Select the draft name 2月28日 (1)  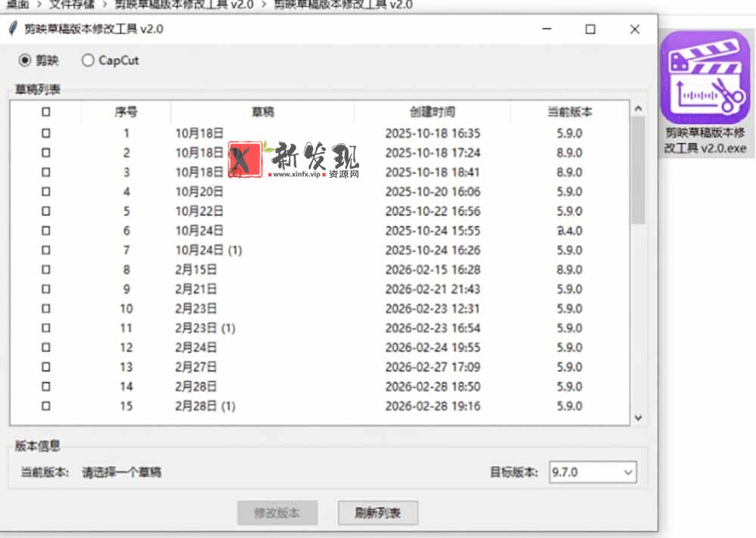[x=205, y=406]
